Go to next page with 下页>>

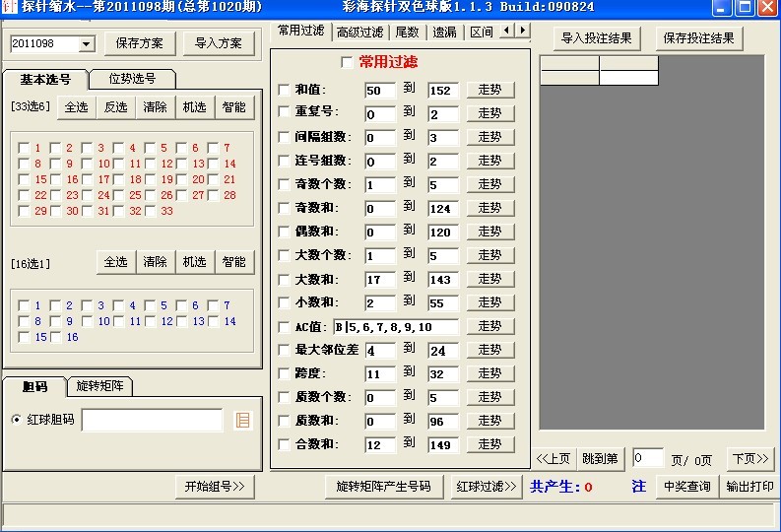749,458
